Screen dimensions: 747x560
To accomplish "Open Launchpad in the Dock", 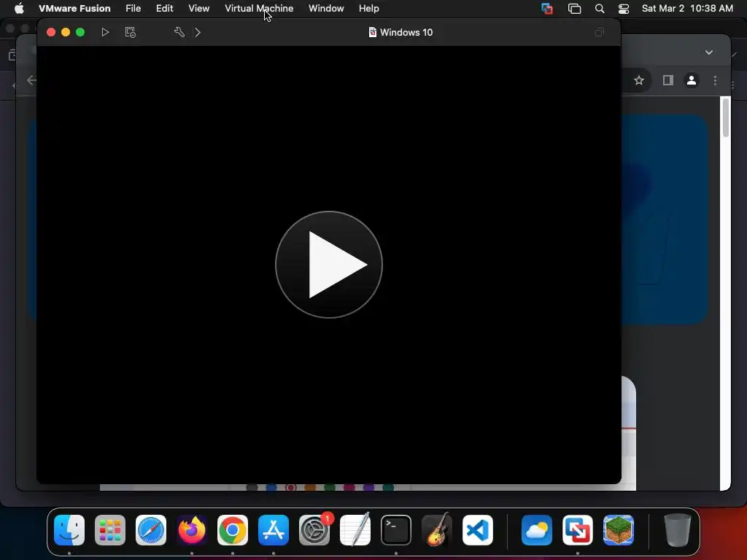I will coord(110,530).
